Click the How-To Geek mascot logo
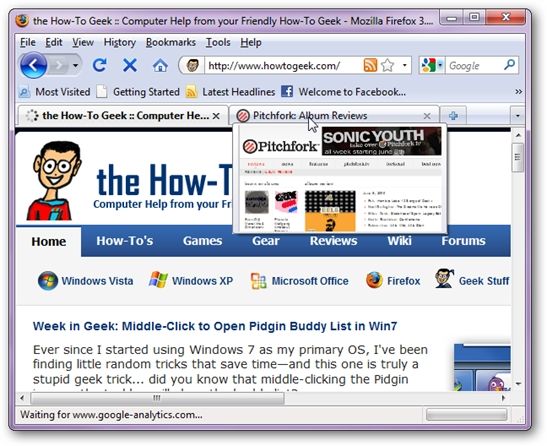 click(x=55, y=180)
